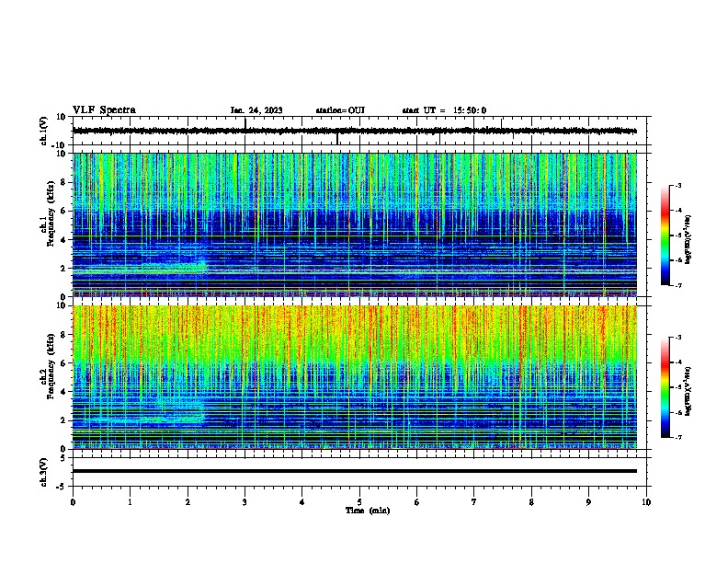Click the upper ch.1 color scale bar

coord(665,236)
